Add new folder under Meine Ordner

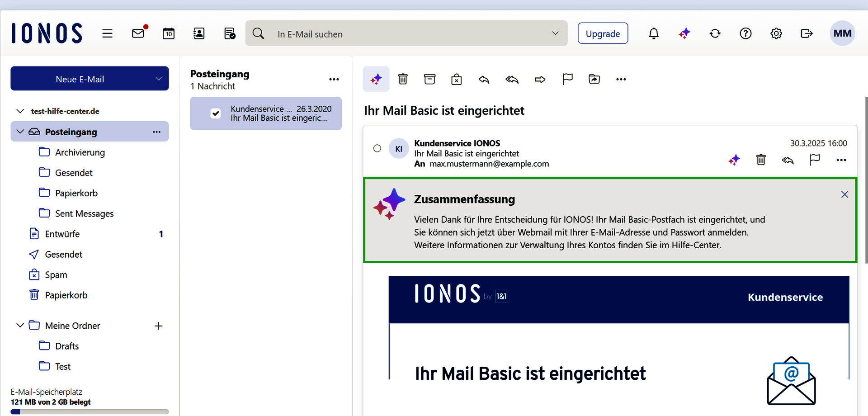(x=159, y=326)
